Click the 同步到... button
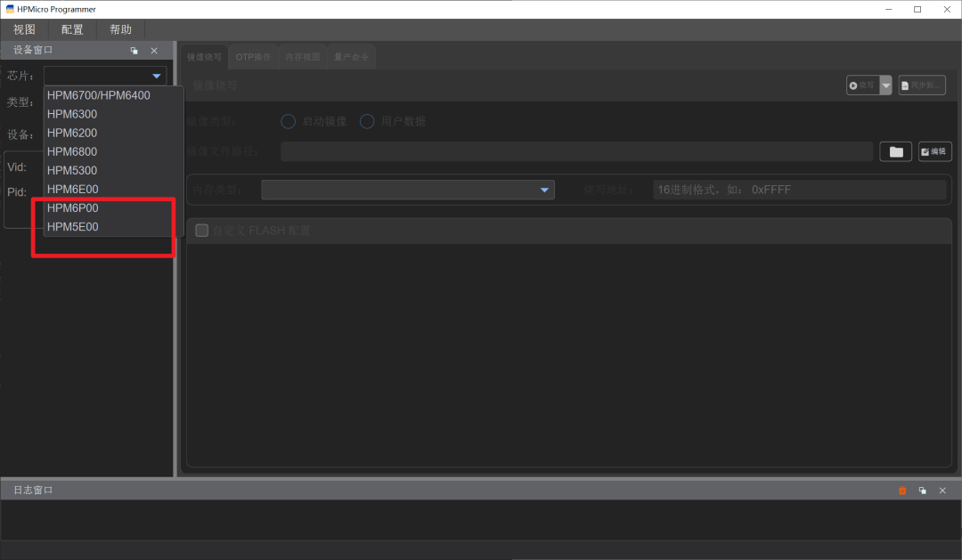This screenshot has width=962, height=560. click(922, 85)
